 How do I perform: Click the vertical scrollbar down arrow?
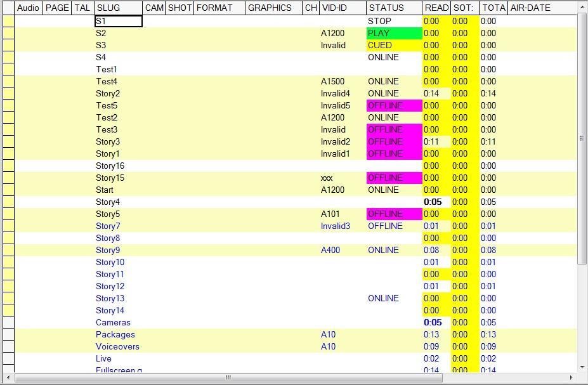[x=582, y=367]
